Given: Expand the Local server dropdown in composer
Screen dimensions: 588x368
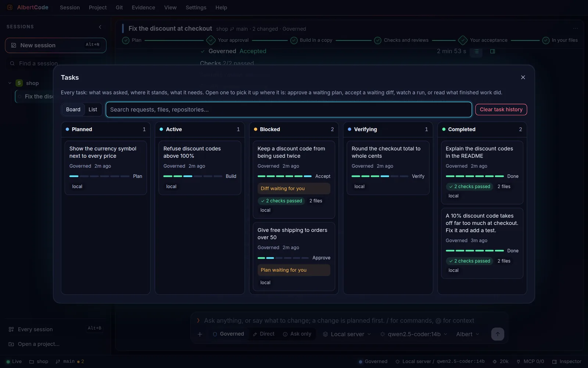Looking at the screenshot, I should coord(347,334).
